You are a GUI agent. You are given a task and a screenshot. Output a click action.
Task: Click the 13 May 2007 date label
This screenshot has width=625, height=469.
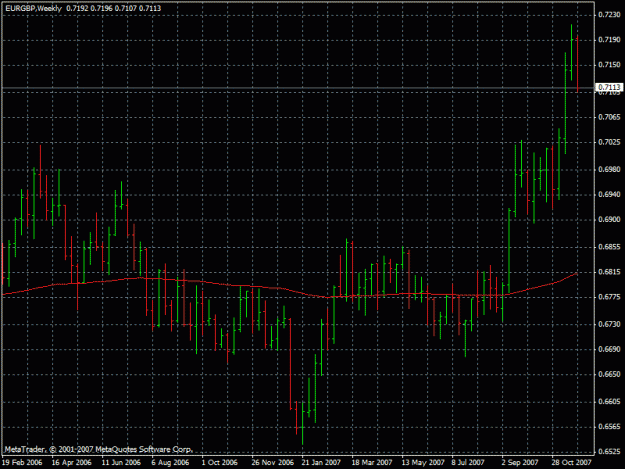tap(423, 463)
